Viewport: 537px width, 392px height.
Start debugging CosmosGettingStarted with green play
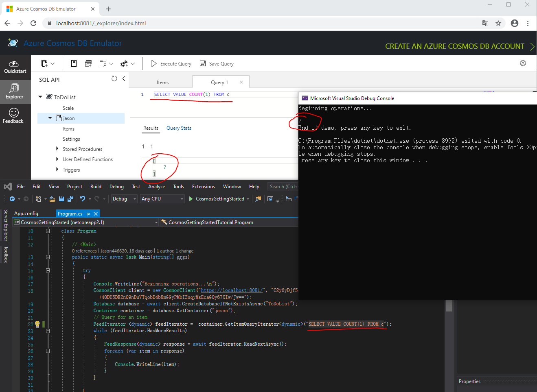[x=191, y=199]
